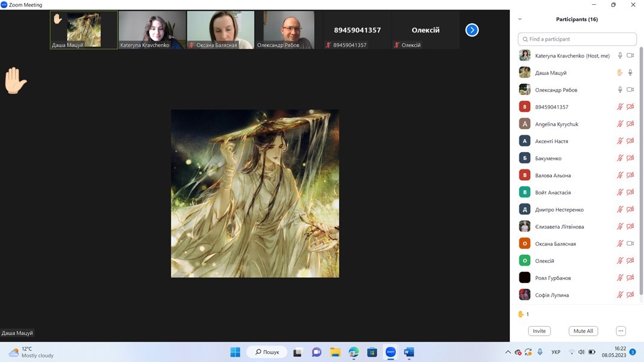Screen dimensions: 644x362
Task: Click video-off icon for Войт Анастасія
Action: pos(630,192)
